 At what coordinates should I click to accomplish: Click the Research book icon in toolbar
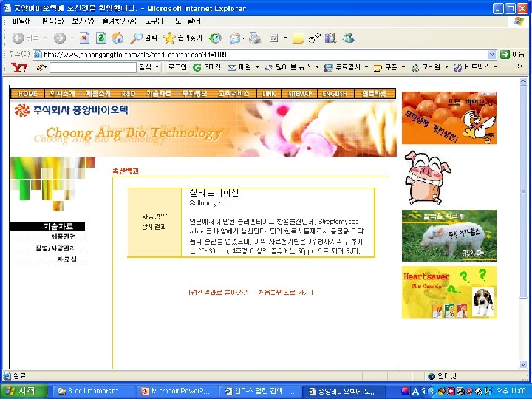coord(330,38)
